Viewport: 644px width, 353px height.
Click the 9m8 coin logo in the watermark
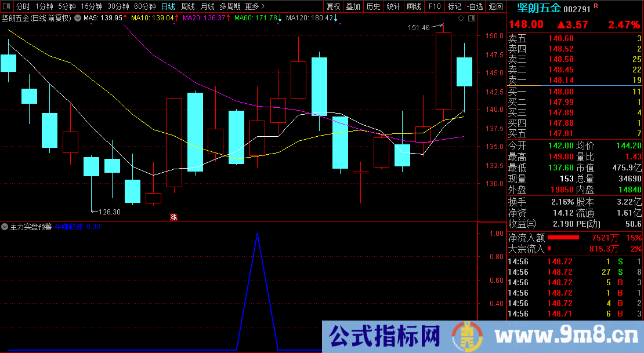468,337
